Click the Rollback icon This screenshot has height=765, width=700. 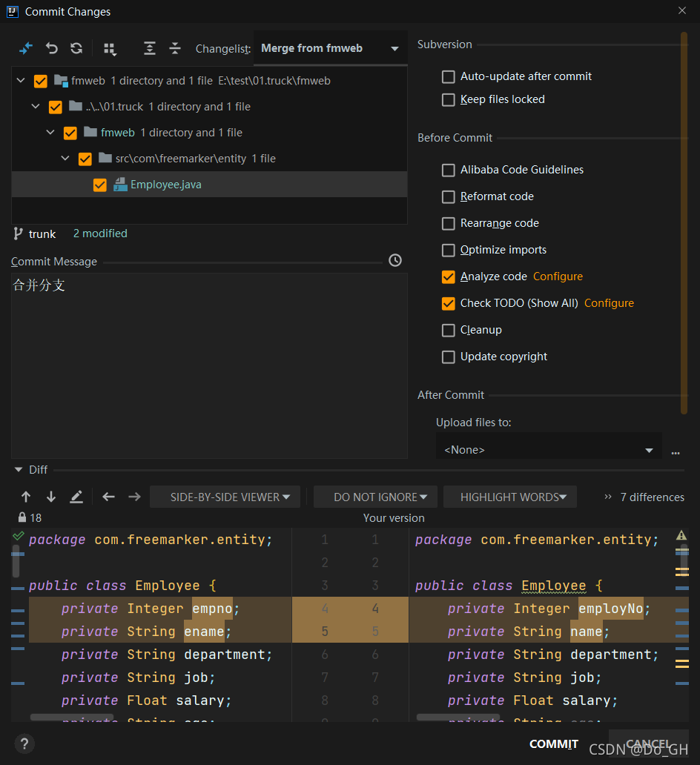click(51, 48)
